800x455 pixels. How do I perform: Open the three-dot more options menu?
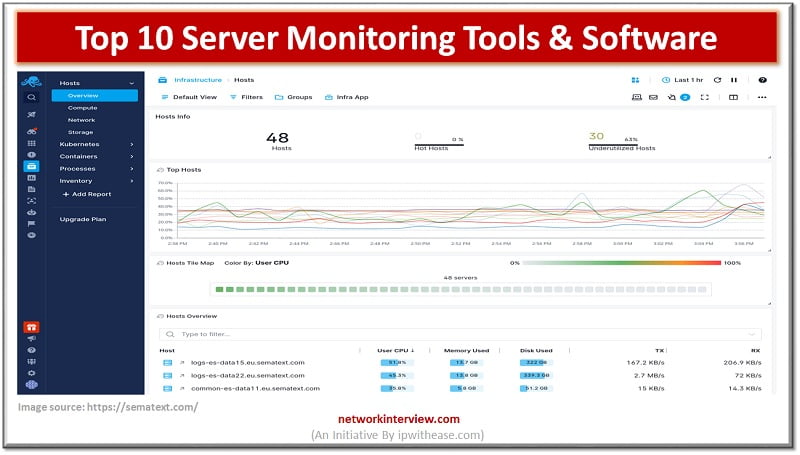pos(762,97)
